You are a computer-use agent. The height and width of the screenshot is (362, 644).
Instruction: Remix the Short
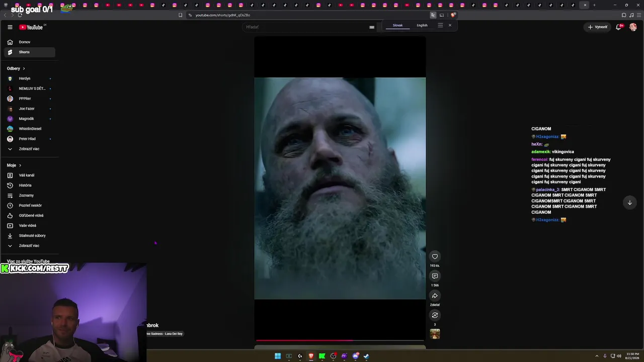[435, 315]
